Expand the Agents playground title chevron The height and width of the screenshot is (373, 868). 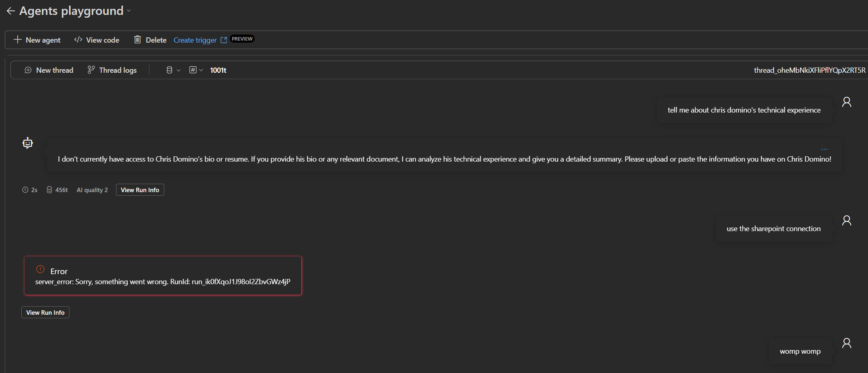tap(129, 11)
